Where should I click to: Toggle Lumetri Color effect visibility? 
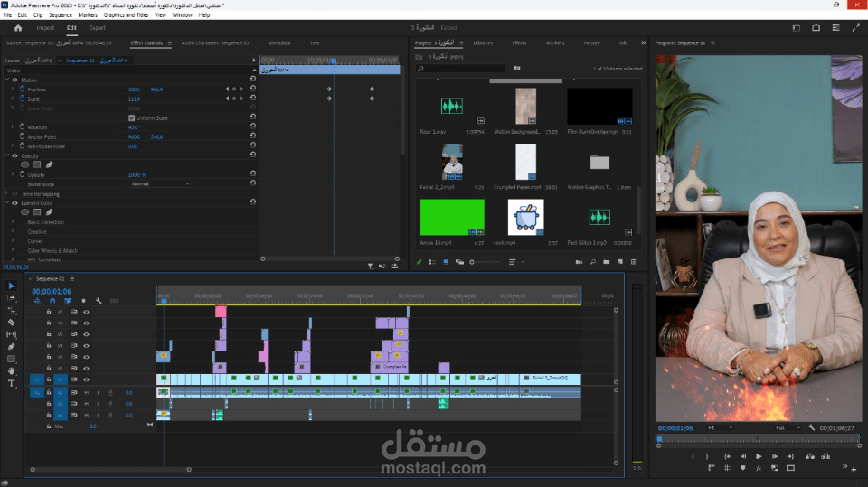15,203
